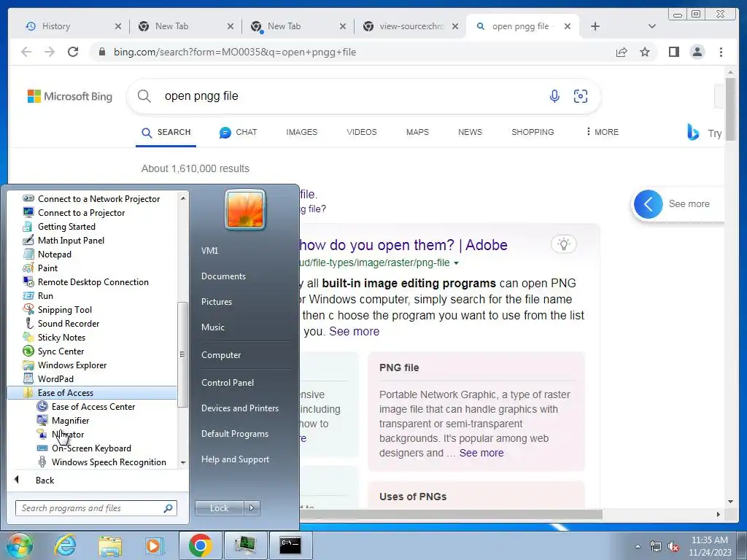Open Bing VIDEOS results tab
This screenshot has height=560, width=747.
[362, 132]
